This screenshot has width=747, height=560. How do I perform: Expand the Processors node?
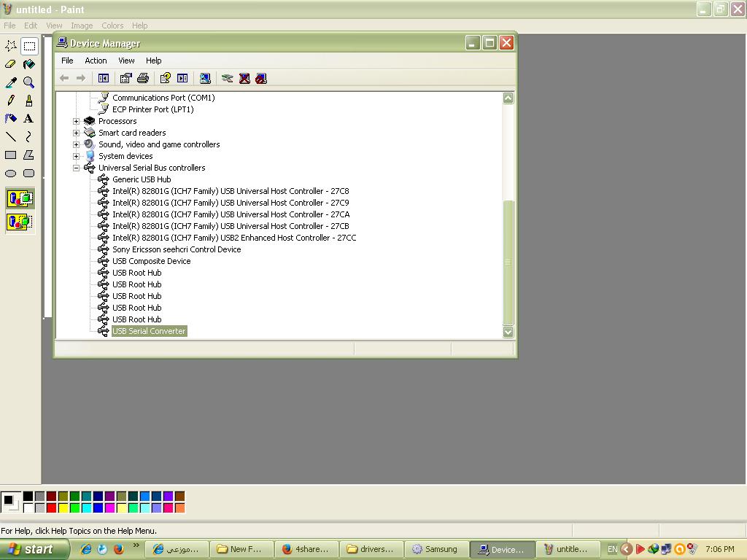76,122
